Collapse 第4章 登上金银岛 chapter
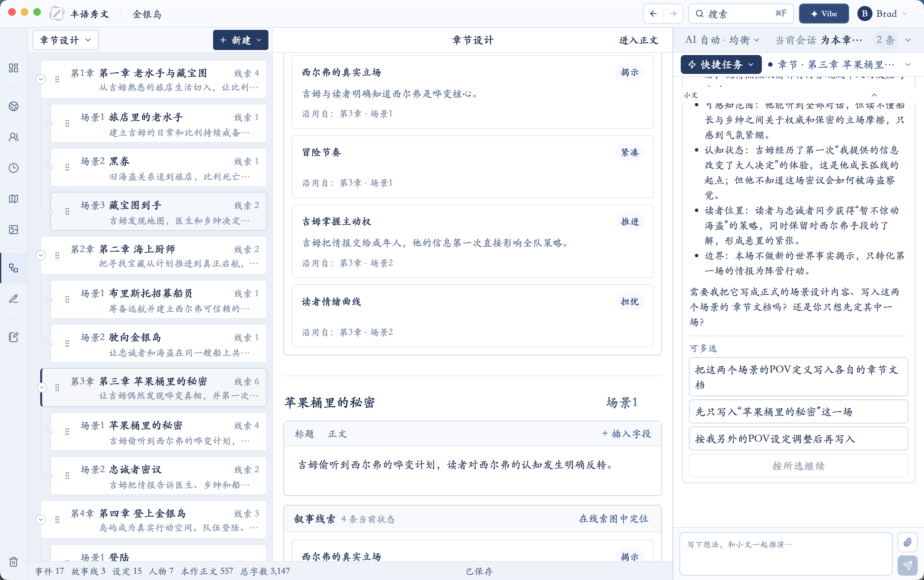The image size is (924, 580). click(x=41, y=519)
